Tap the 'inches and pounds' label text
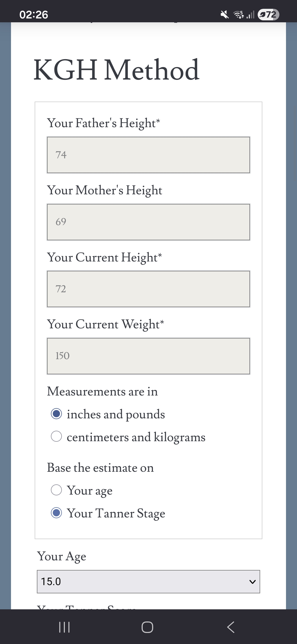The height and width of the screenshot is (644, 297). pos(116,414)
